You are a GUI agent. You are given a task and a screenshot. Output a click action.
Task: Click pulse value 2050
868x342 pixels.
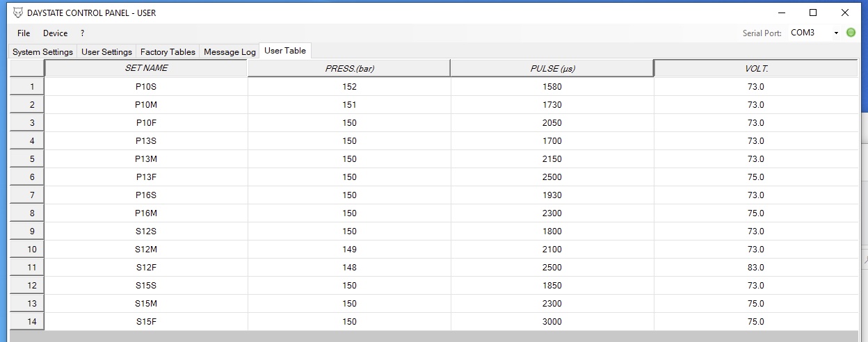click(x=552, y=123)
